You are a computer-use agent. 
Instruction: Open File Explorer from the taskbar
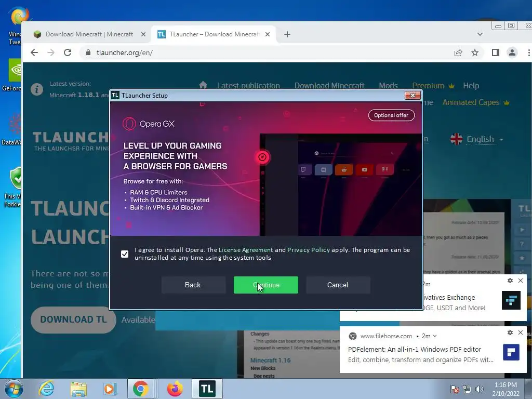click(x=78, y=389)
